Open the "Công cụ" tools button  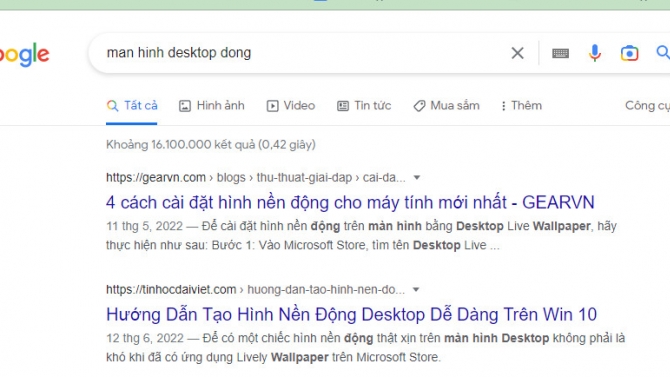click(647, 106)
